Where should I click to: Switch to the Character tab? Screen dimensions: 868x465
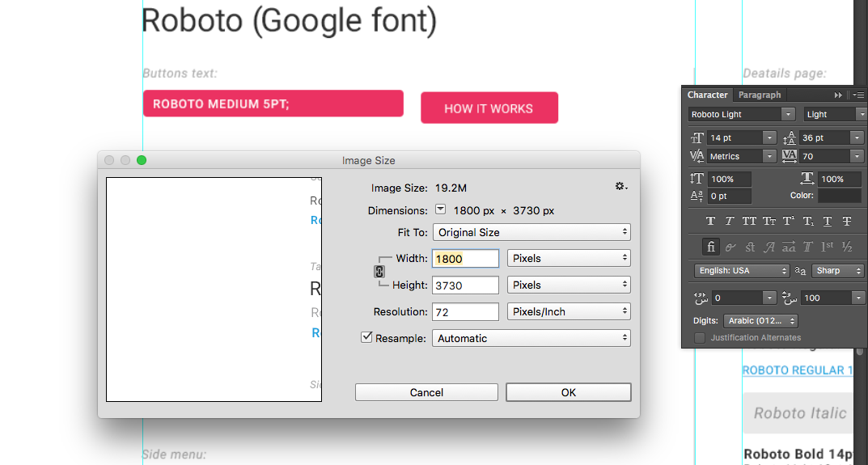[708, 95]
